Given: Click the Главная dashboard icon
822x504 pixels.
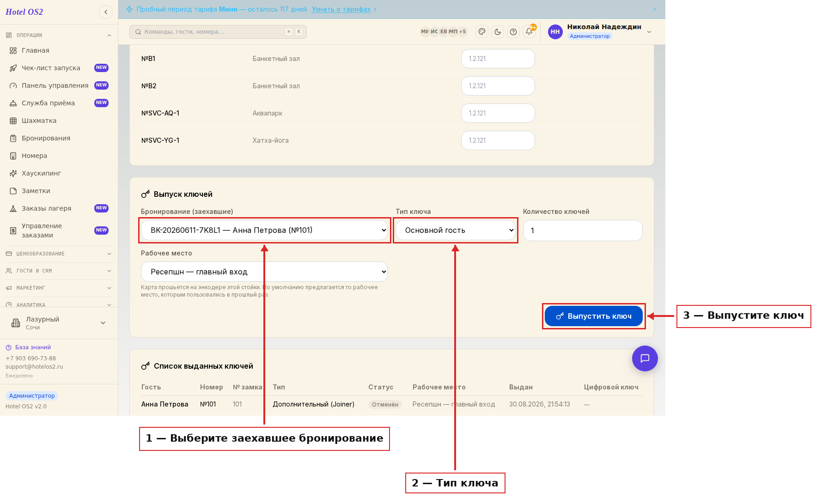Looking at the screenshot, I should point(13,50).
